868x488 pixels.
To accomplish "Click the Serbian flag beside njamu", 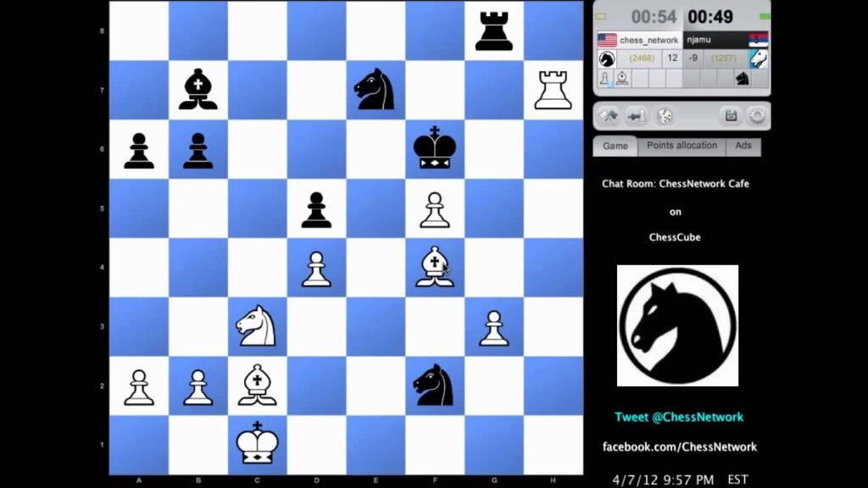I will tap(758, 40).
